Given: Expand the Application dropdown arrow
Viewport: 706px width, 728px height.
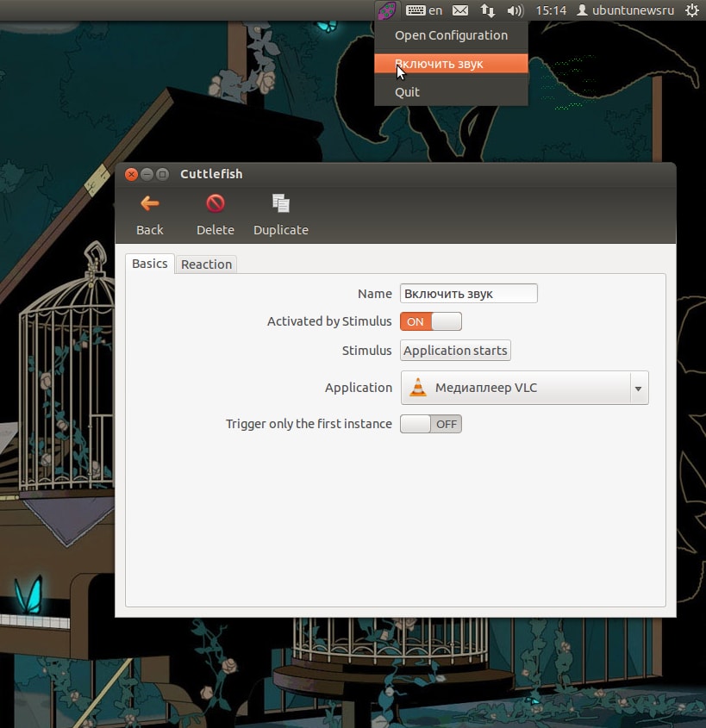Looking at the screenshot, I should click(639, 389).
